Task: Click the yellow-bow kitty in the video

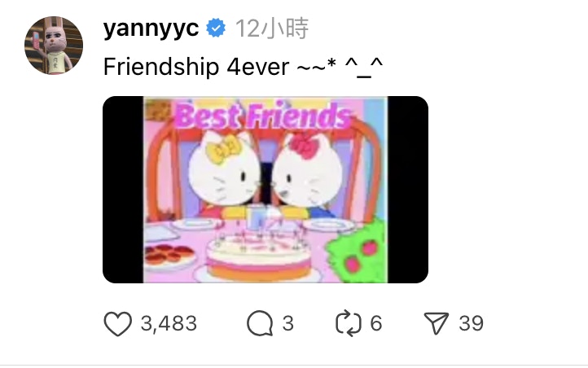Action: pyautogui.click(x=224, y=173)
